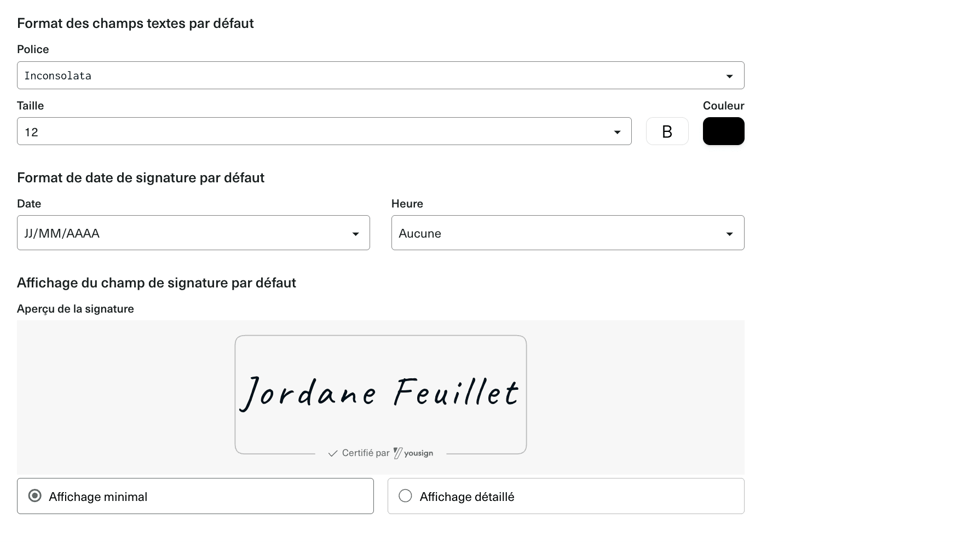Select the "Affichage détaillé" radio button
This screenshot has height=542, width=980.
tap(405, 496)
